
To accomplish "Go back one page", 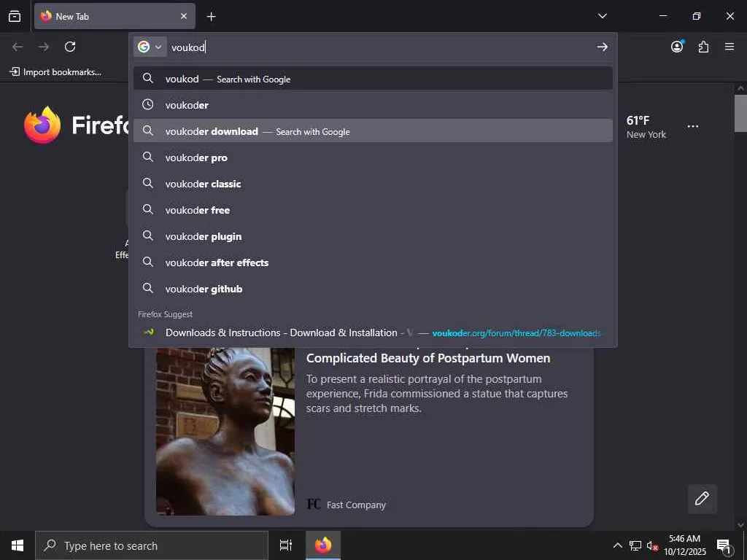I will (x=18, y=47).
